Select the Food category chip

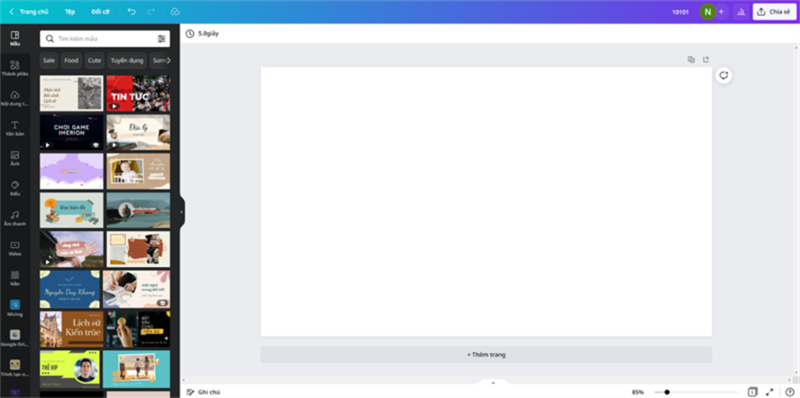pyautogui.click(x=71, y=60)
